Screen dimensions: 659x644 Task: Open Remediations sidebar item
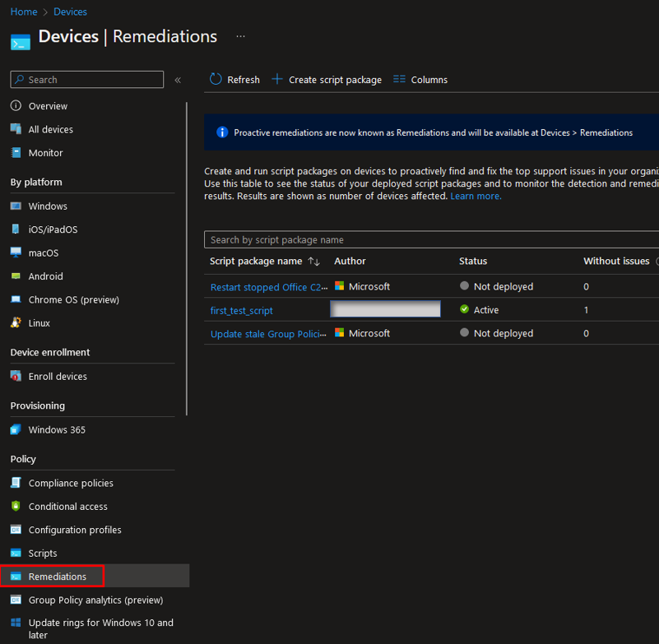point(57,577)
